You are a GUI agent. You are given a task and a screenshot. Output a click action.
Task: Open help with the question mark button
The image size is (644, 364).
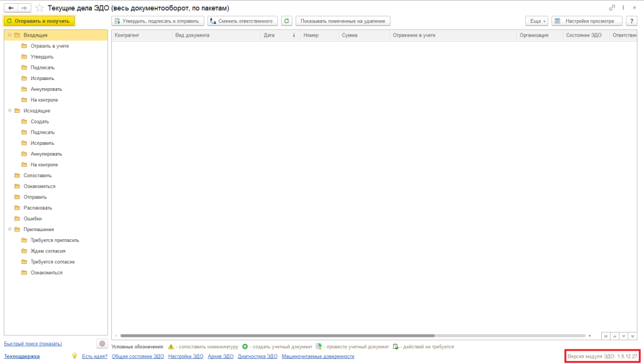631,21
